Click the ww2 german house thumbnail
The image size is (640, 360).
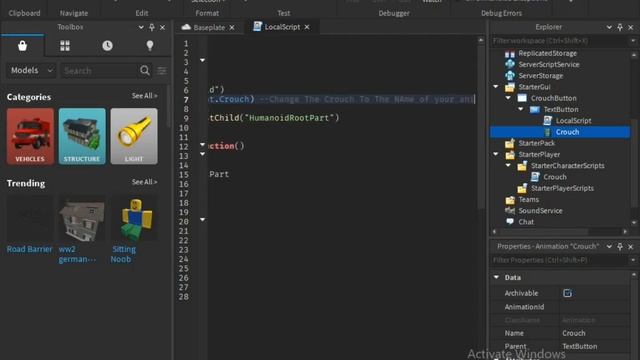click(x=82, y=219)
